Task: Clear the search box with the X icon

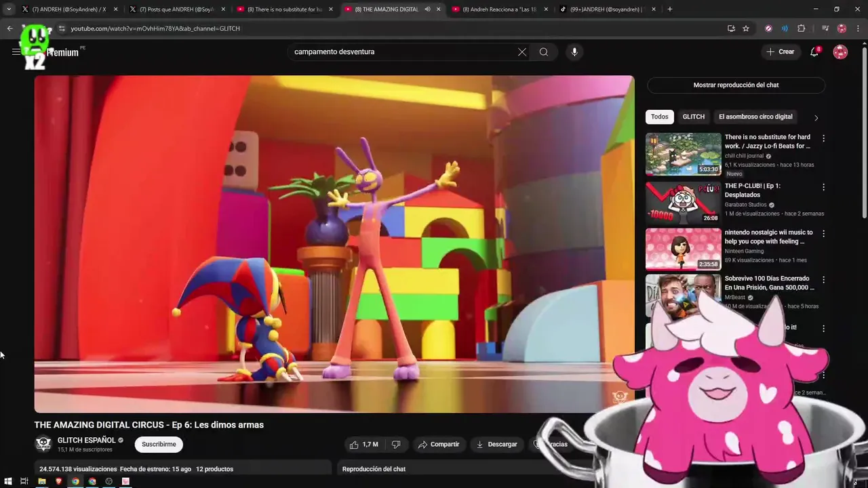Action: pos(522,52)
